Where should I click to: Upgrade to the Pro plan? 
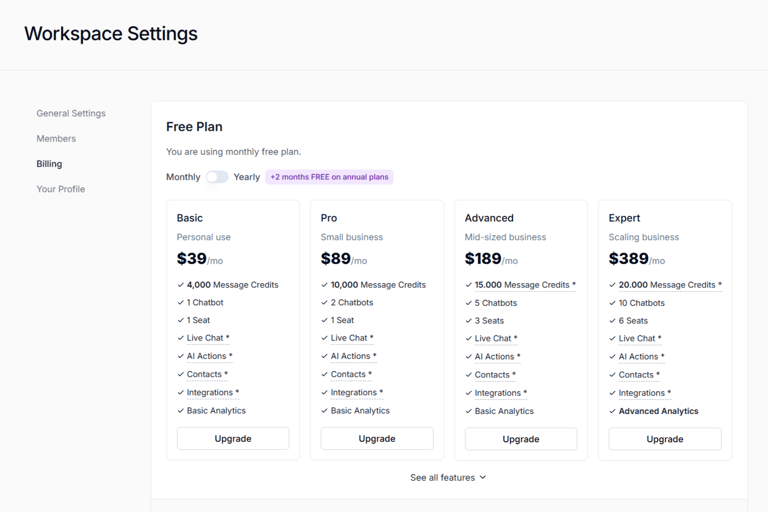tap(377, 439)
